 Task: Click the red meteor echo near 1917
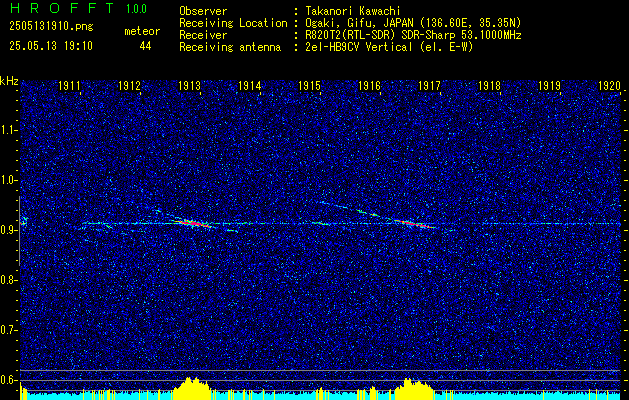pos(412,223)
